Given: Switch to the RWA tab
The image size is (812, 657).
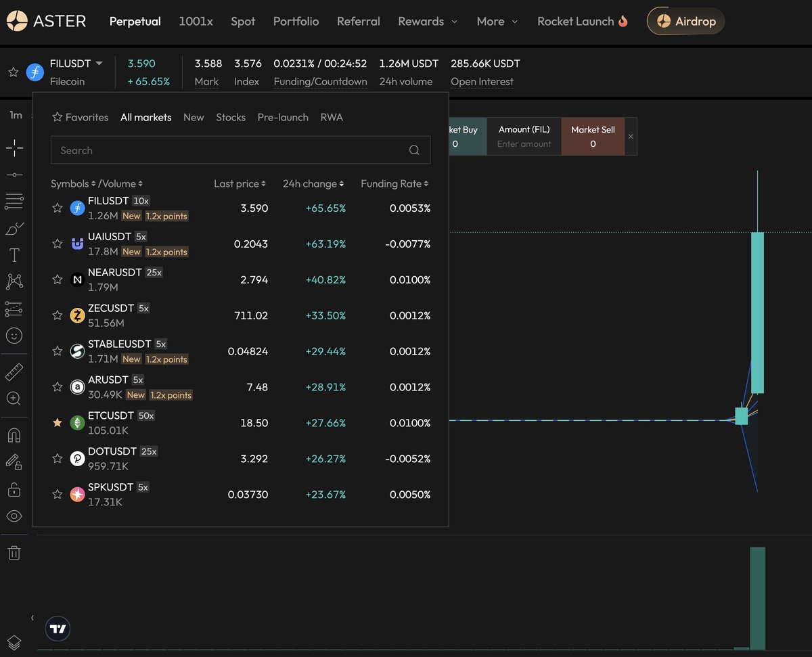Looking at the screenshot, I should pos(332,117).
